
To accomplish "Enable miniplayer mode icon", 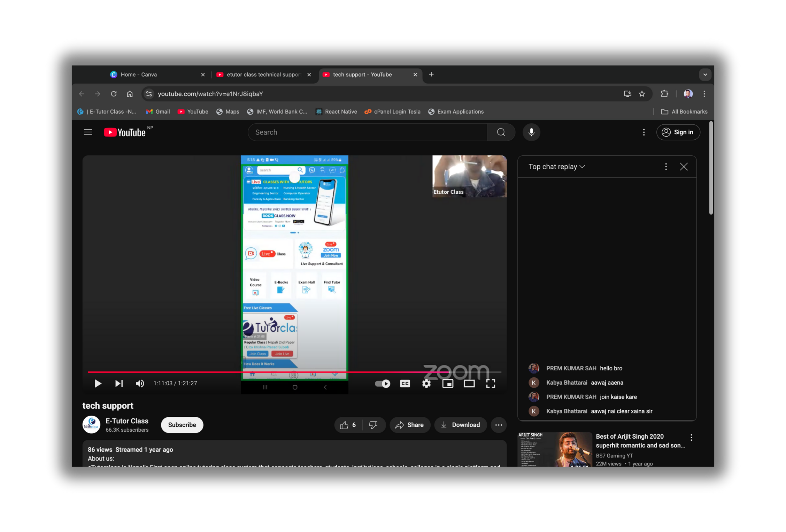I will pyautogui.click(x=448, y=384).
